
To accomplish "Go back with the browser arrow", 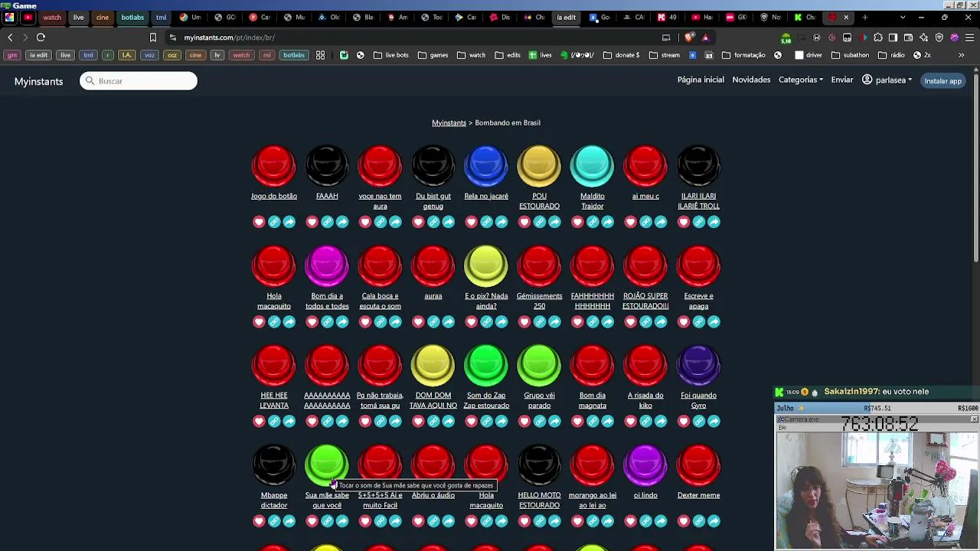I will pyautogui.click(x=10, y=37).
